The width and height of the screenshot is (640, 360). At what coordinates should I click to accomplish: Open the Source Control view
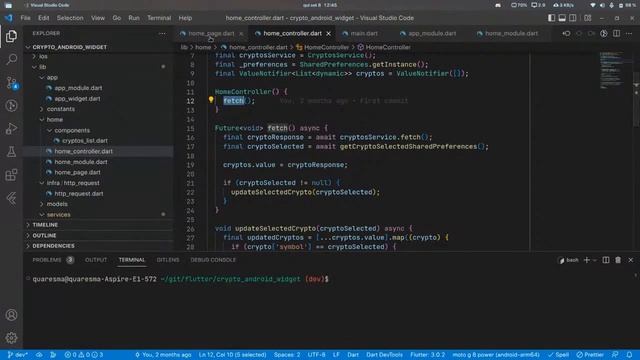click(x=11, y=83)
